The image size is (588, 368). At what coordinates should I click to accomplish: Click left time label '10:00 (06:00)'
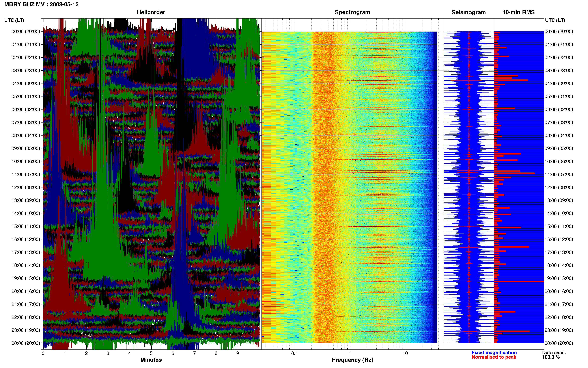26,161
